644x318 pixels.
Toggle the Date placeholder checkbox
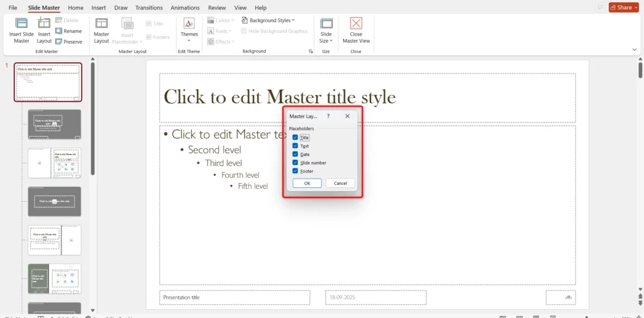coord(295,154)
